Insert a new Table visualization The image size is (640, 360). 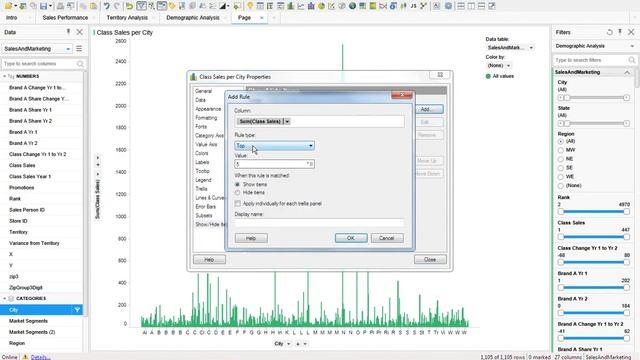click(260, 6)
